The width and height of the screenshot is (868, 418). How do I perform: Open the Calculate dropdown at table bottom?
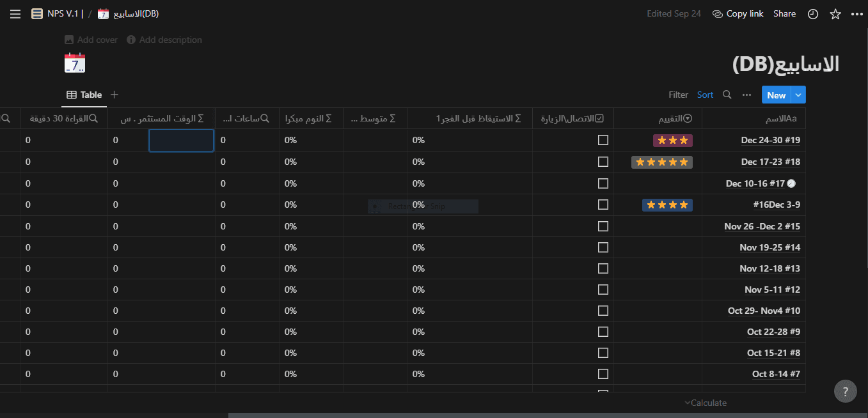coord(706,403)
